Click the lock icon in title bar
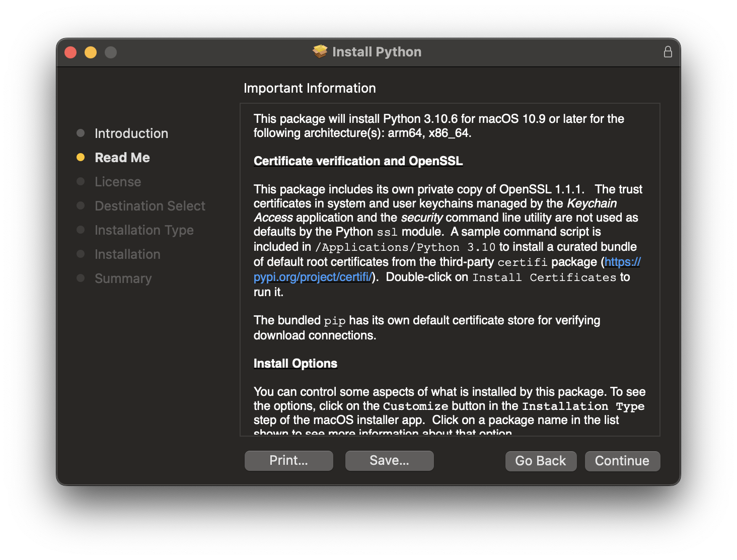 pos(668,52)
